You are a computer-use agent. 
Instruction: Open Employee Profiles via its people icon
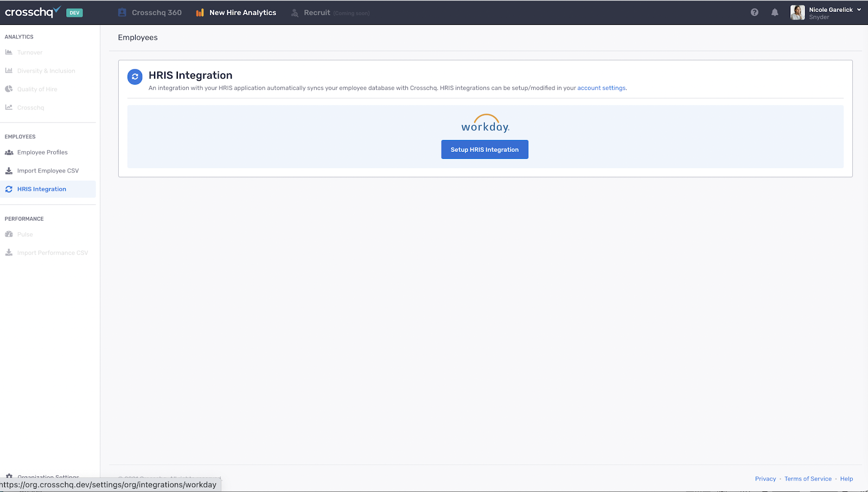point(9,152)
